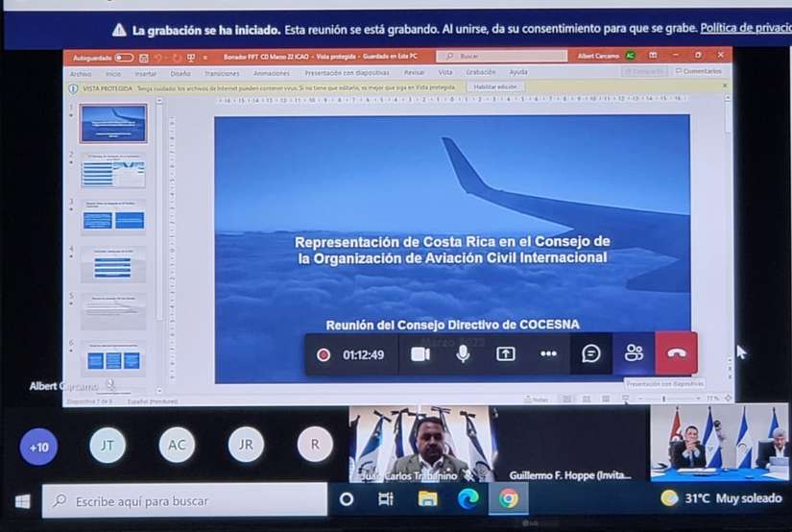Screen dimensions: 792x532
Task: Open the Diseño ribbon tab
Action: pos(180,73)
